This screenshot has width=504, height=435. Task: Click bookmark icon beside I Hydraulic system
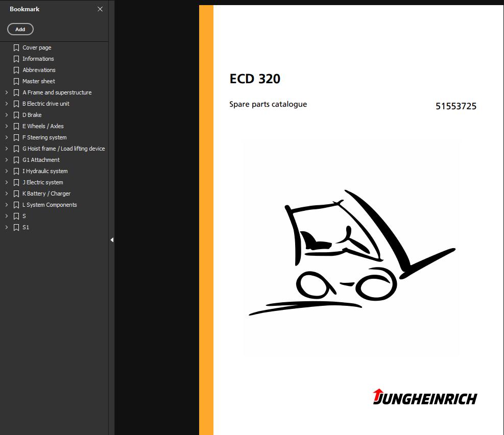tap(16, 171)
